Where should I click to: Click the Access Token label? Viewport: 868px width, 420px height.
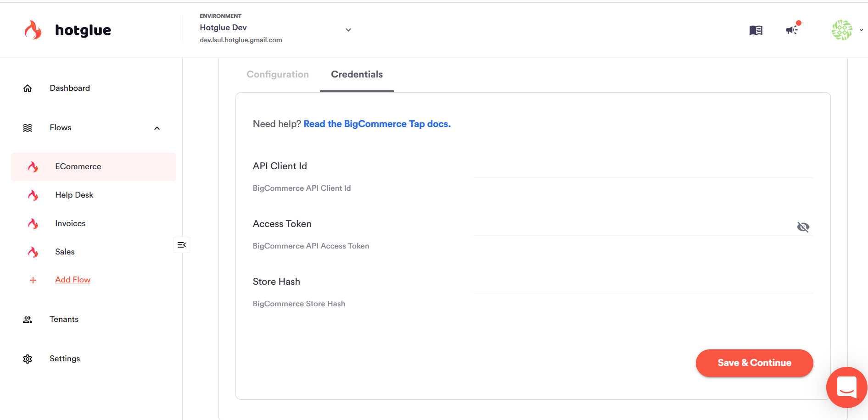[282, 224]
